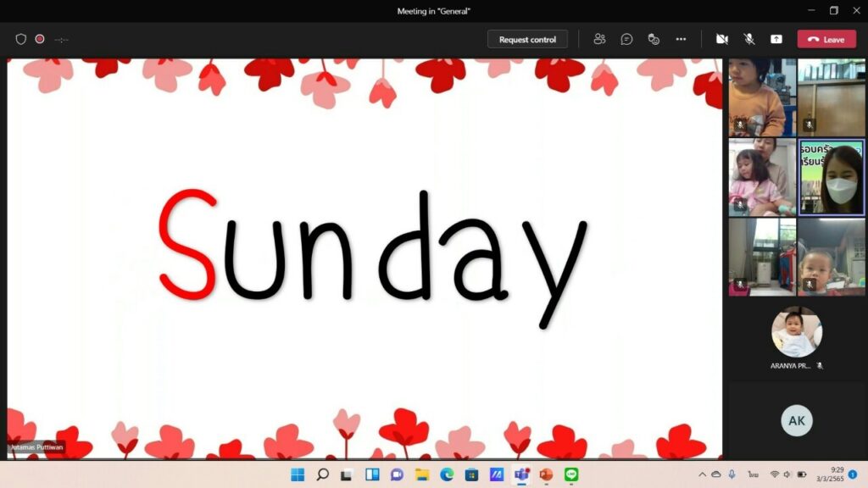Click the Request control button
The width and height of the screenshot is (868, 488).
(x=527, y=39)
